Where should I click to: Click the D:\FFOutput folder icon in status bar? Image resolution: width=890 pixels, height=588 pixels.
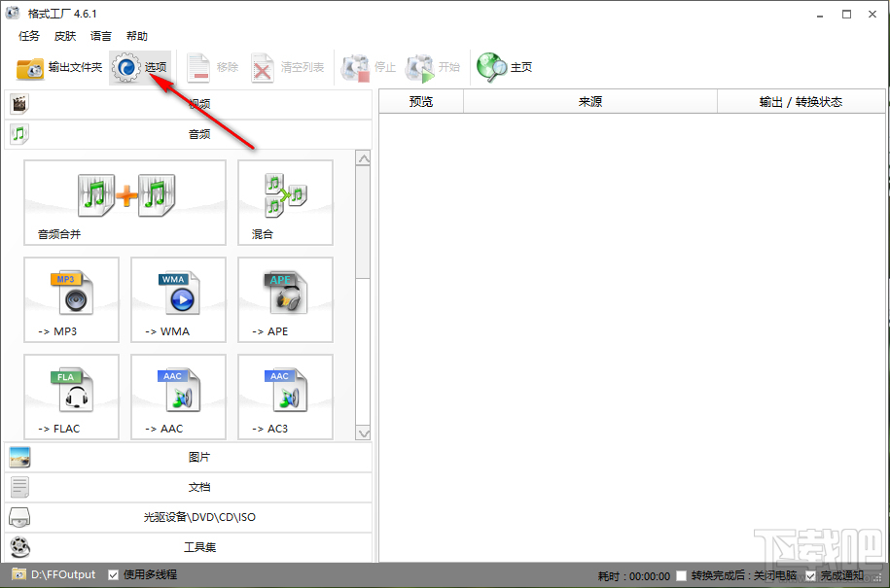click(x=18, y=574)
